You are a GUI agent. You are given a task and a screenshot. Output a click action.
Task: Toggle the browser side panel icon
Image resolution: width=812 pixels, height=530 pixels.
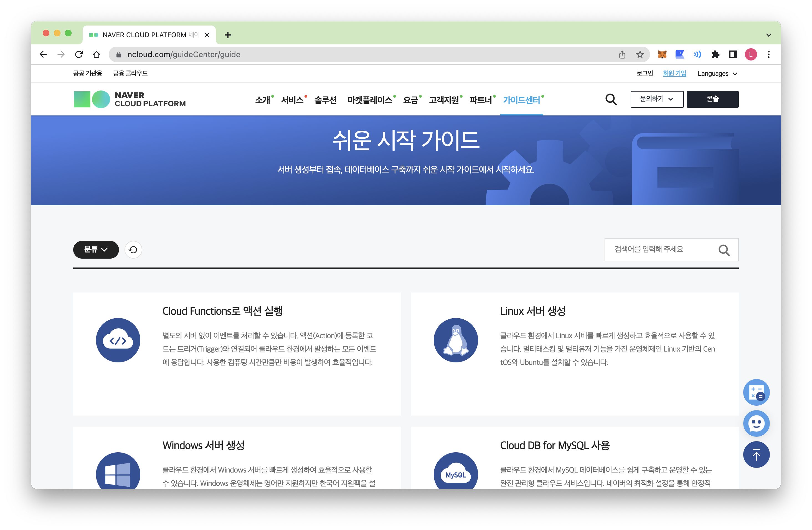(733, 55)
